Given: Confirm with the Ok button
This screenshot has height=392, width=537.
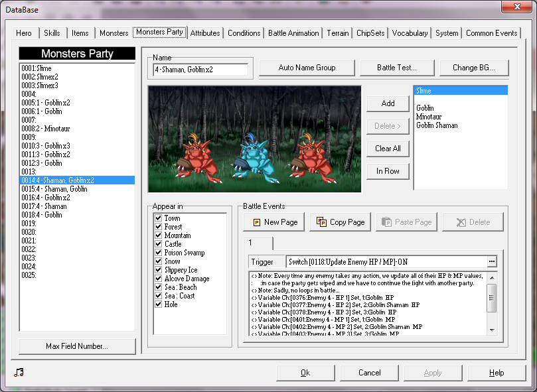Looking at the screenshot, I should [x=305, y=373].
